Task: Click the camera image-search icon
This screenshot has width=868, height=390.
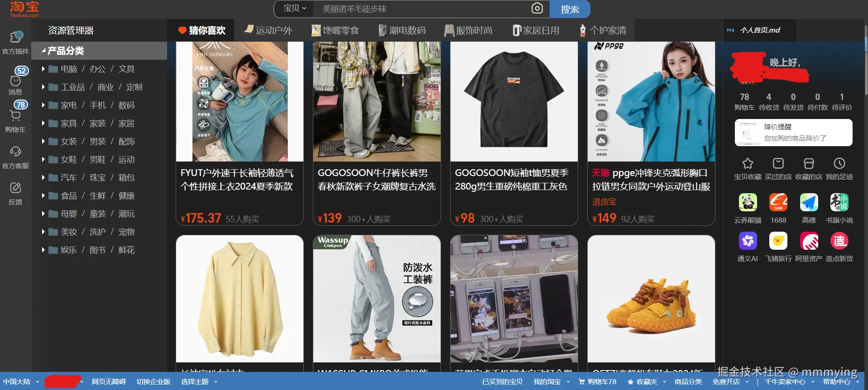Action: (x=537, y=9)
